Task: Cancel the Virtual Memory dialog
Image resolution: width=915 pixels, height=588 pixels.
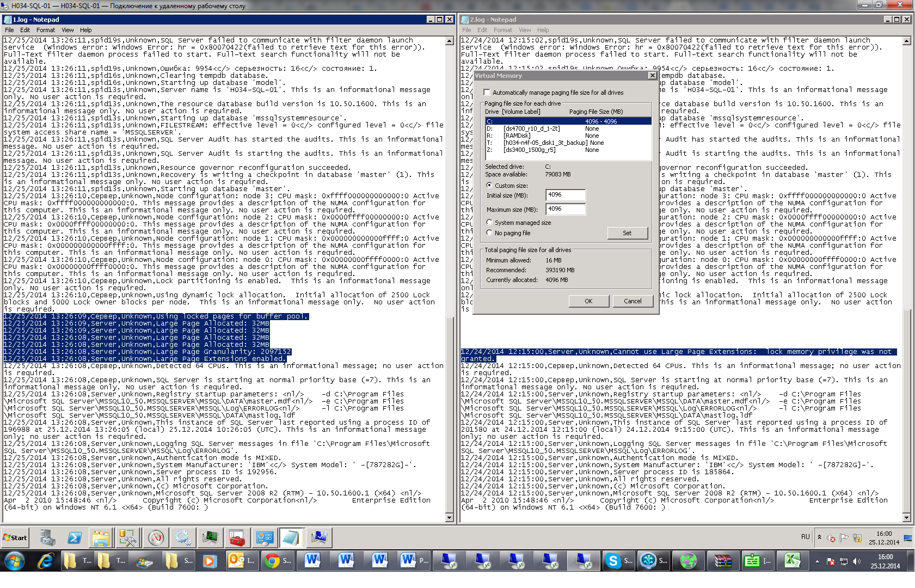Action: [632, 301]
